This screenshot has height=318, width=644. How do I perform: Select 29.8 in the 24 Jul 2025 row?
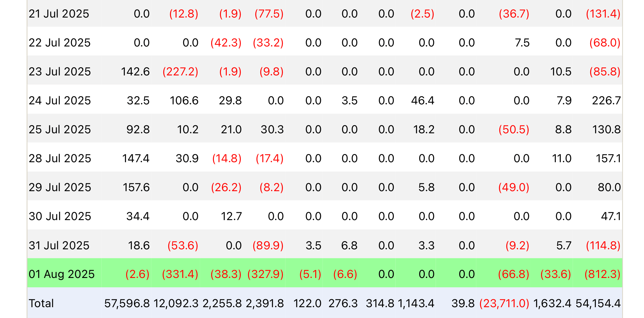click(x=230, y=101)
